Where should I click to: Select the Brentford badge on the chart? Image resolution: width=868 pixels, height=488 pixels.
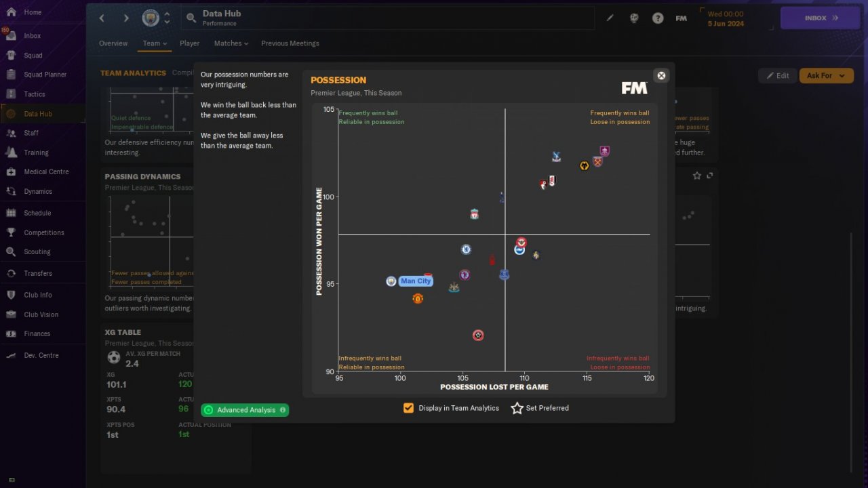click(521, 242)
